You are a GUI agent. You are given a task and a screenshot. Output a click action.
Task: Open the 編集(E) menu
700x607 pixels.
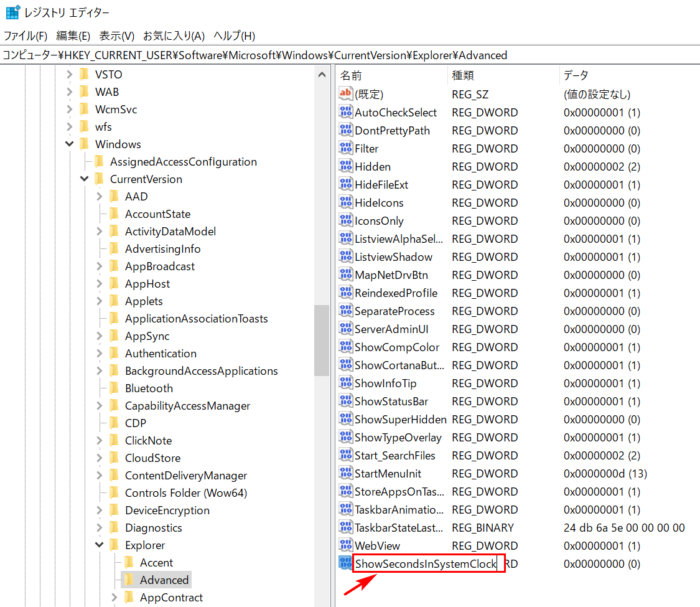tap(73, 35)
